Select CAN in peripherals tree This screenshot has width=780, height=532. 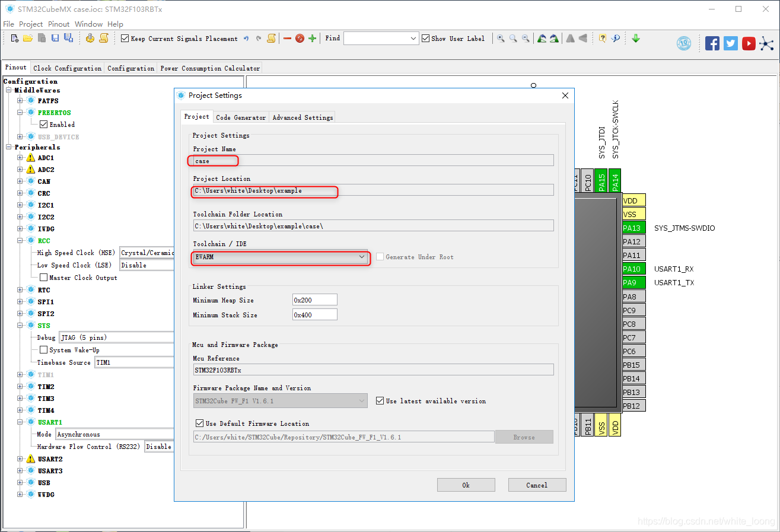[x=44, y=181]
